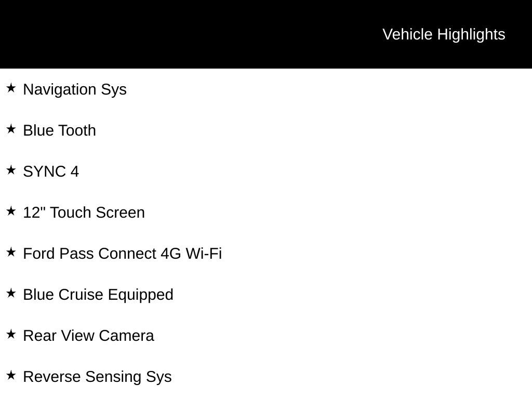
Task: Click the word Wi-Fi in the list
Action: tap(204, 254)
